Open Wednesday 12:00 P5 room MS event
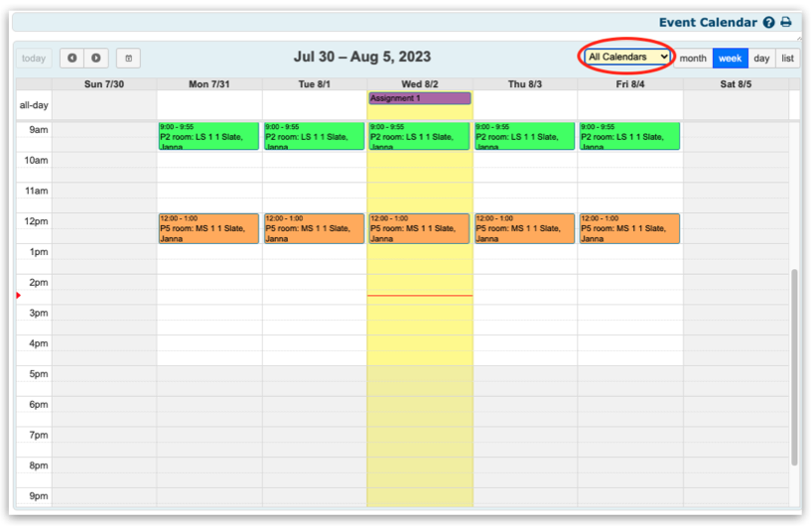 tap(420, 228)
